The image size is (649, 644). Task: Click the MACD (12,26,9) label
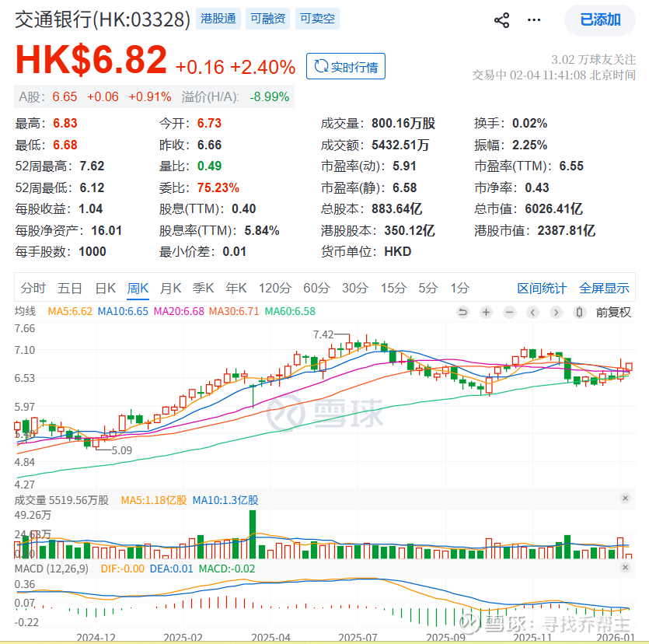[x=51, y=569]
